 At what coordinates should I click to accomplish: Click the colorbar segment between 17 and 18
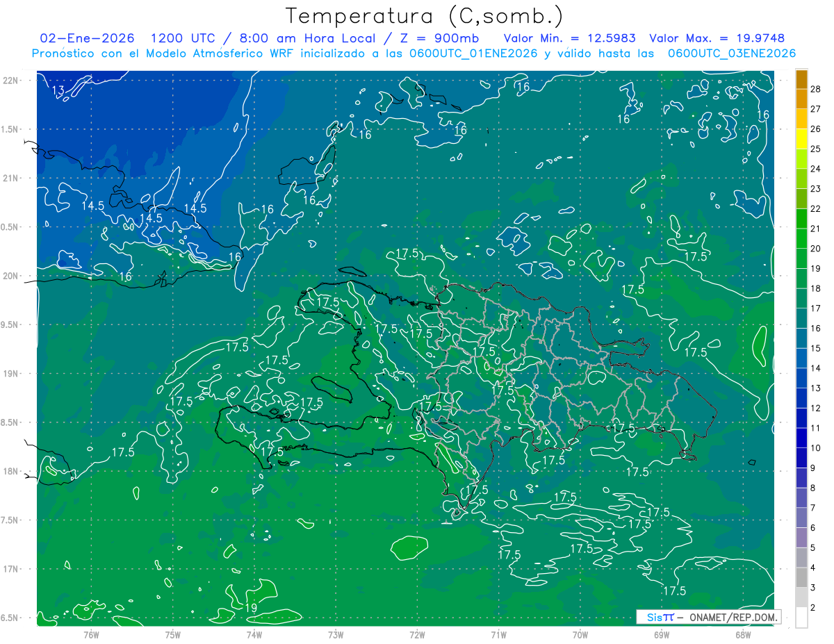[801, 298]
